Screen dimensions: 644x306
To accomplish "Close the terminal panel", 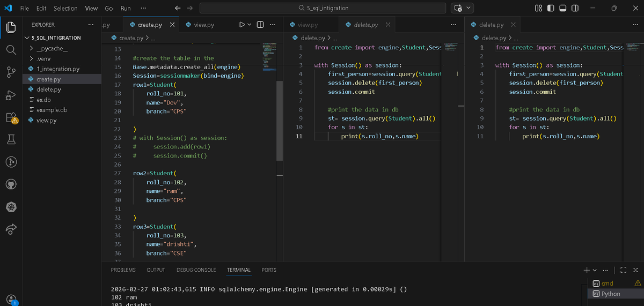I will coord(635,270).
